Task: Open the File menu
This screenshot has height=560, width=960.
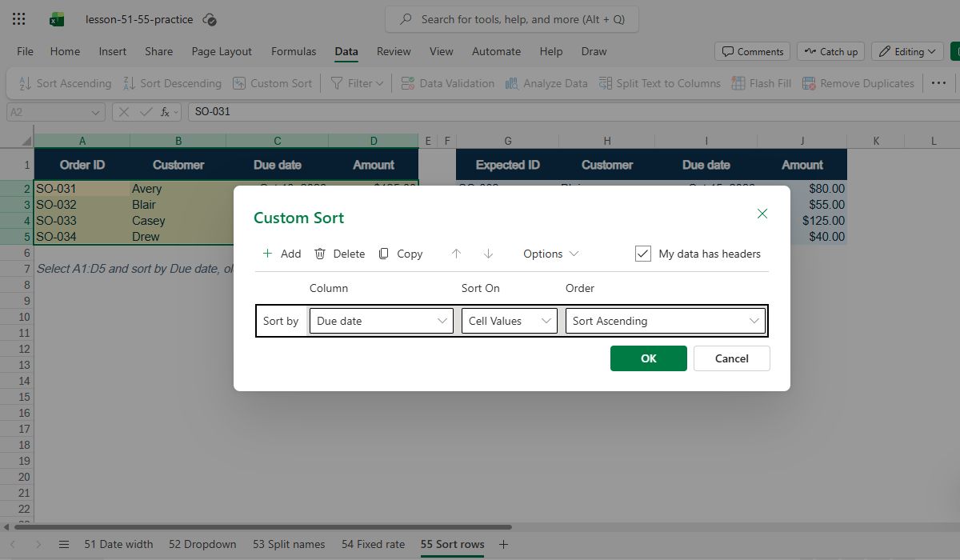Action: (x=26, y=51)
